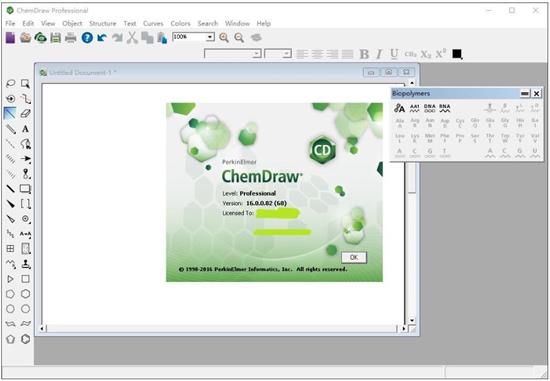Select the Stamp templates tool

25,264
